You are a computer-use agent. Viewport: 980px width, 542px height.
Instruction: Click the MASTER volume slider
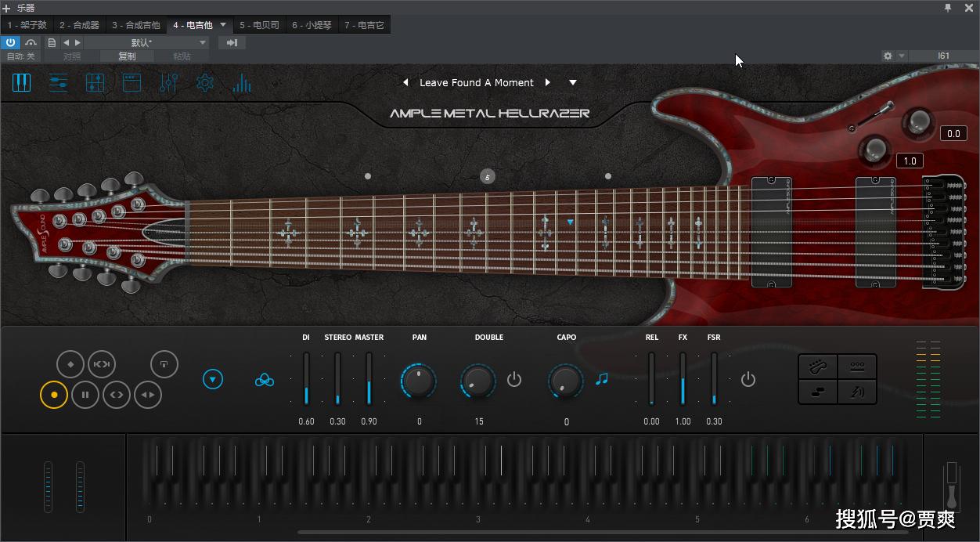(369, 379)
